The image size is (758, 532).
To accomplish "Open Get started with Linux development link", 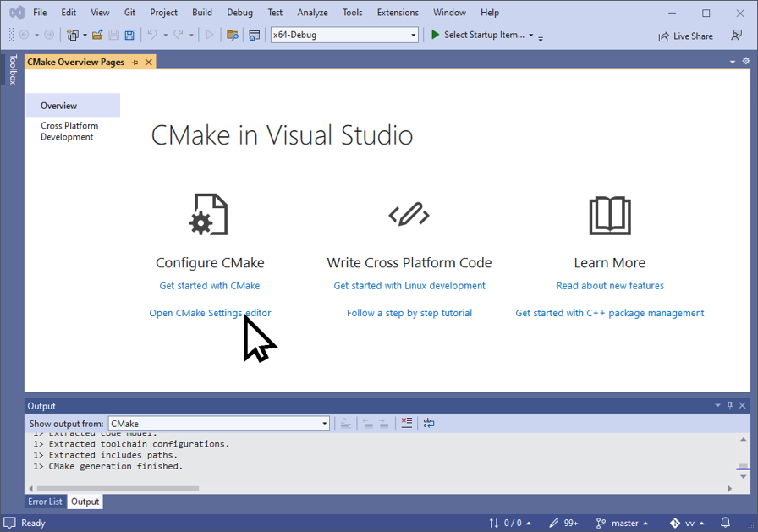I will [x=409, y=286].
